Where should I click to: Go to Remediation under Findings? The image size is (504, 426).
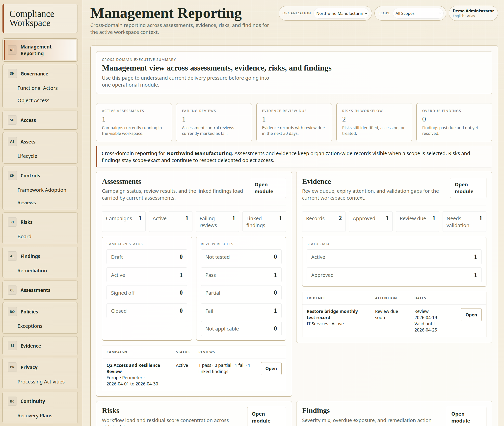pyautogui.click(x=32, y=271)
